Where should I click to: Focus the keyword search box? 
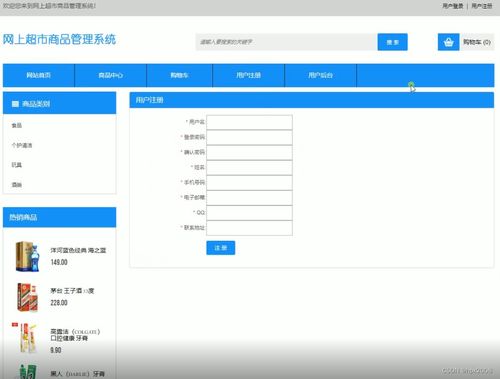point(286,42)
